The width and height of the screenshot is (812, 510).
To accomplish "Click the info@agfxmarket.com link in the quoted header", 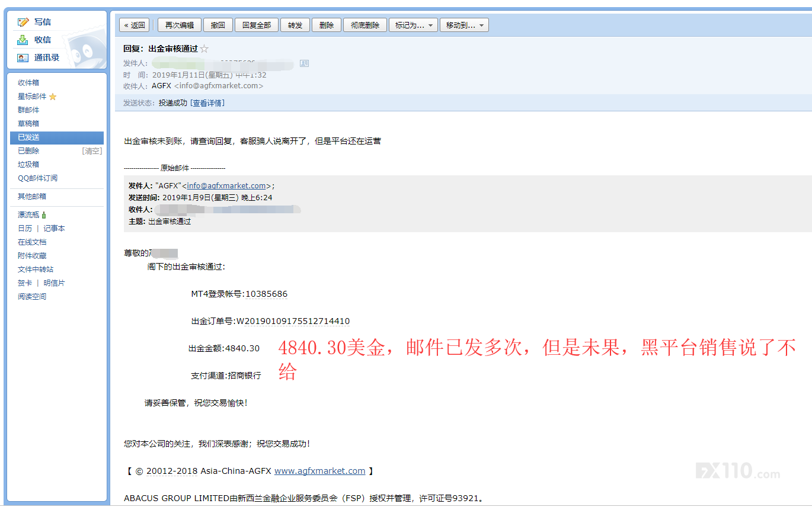I will [x=226, y=186].
